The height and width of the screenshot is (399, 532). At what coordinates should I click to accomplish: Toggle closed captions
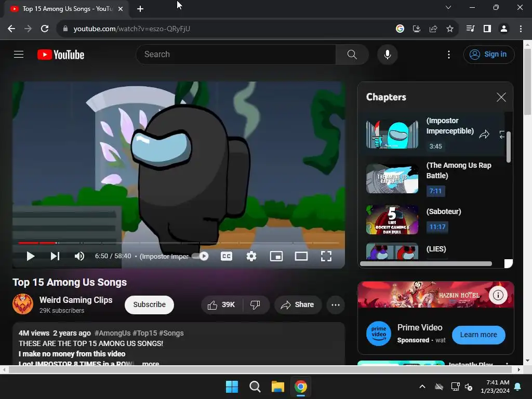coord(227,256)
